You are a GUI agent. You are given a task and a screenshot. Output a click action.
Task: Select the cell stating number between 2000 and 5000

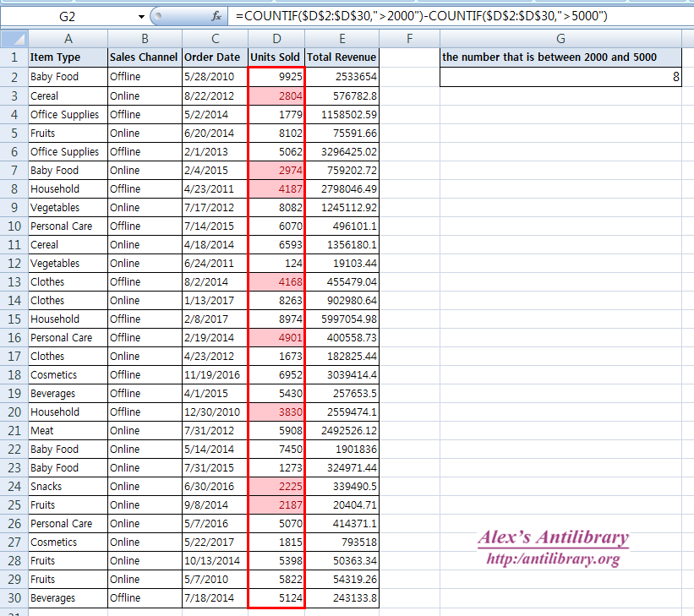pos(560,57)
